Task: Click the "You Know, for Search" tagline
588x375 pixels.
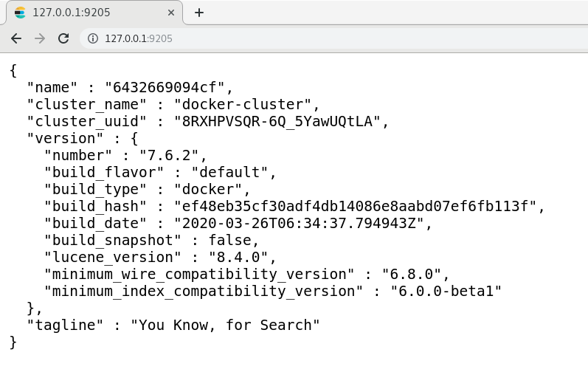Action: (x=225, y=325)
